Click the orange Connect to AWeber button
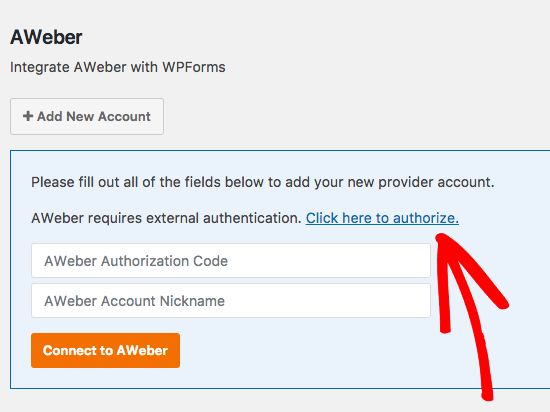 (106, 350)
